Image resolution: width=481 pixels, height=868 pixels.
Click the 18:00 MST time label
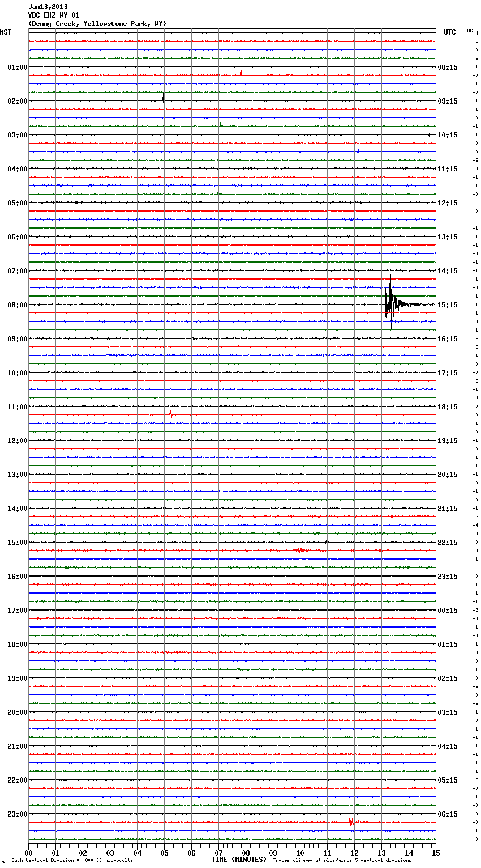tap(18, 644)
